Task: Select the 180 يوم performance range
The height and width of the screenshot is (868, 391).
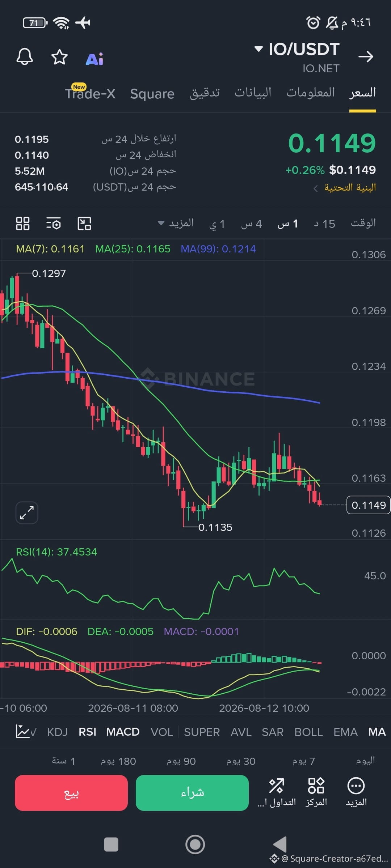Action: 118,761
